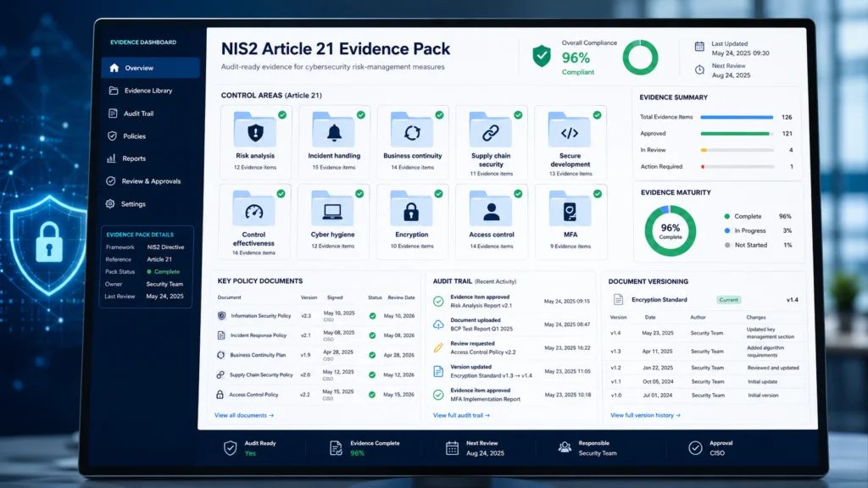
Task: Click the Current version badge
Action: [x=728, y=299]
